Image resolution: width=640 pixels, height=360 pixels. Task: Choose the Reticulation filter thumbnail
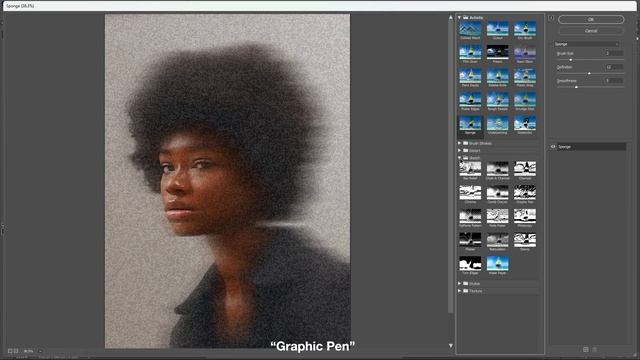(498, 241)
